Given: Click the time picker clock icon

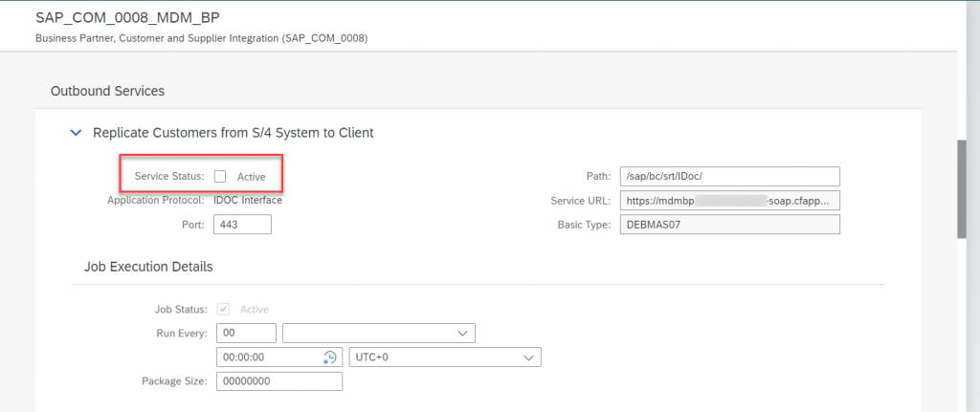Looking at the screenshot, I should coord(330,358).
